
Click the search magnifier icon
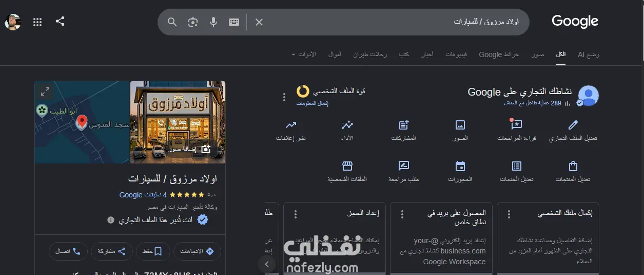(x=172, y=22)
